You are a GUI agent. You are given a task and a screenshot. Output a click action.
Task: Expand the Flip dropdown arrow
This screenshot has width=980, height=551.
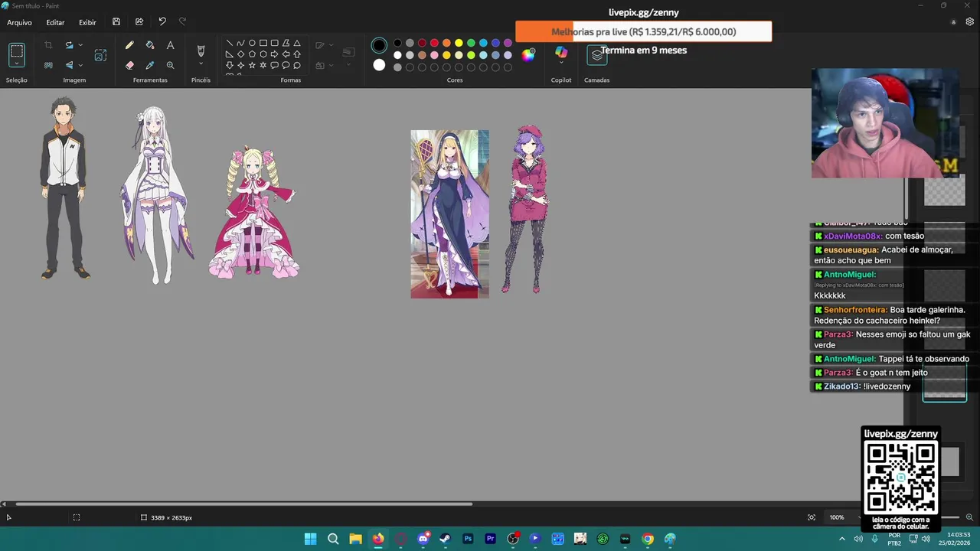80,65
